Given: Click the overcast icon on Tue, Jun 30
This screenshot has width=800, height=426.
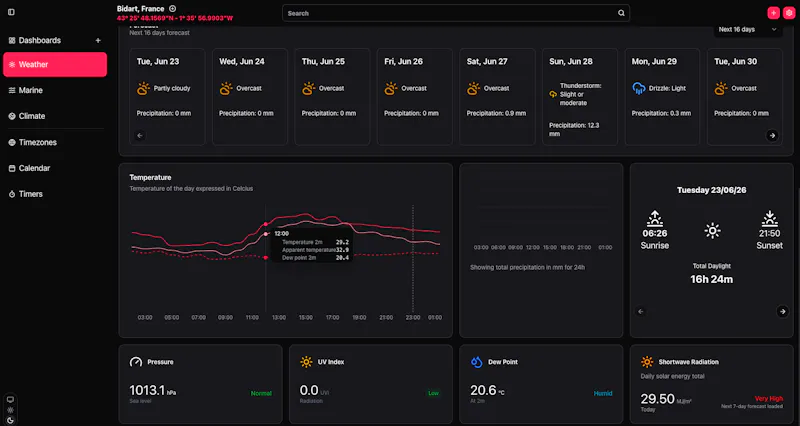Looking at the screenshot, I should [721, 88].
